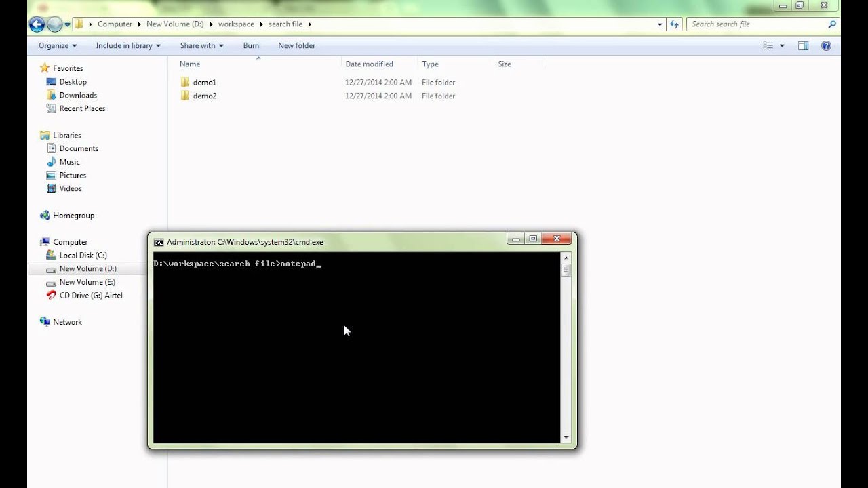
Task: Go to workspace in the breadcrumb path
Action: [236, 24]
